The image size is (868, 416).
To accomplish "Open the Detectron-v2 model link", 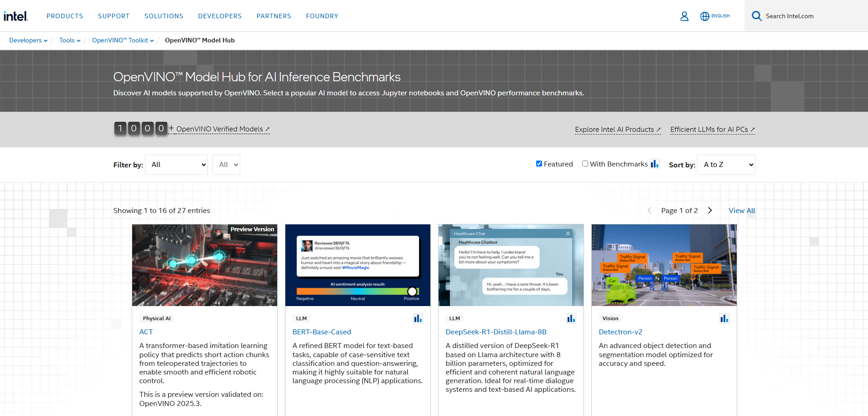I will tap(620, 332).
